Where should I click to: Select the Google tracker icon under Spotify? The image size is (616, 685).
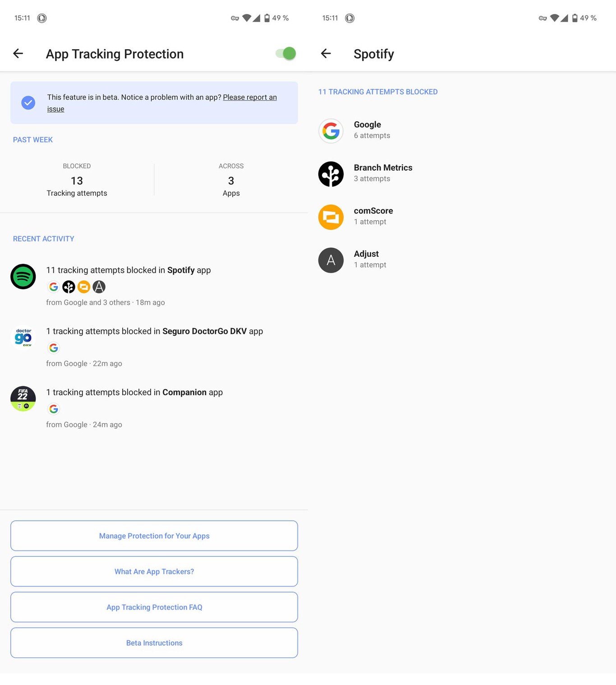click(331, 131)
